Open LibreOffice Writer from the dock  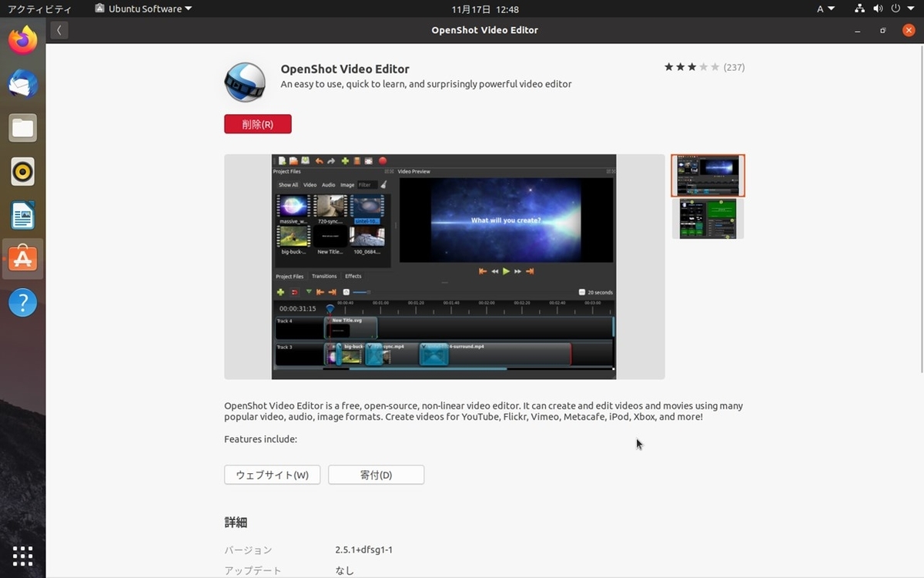click(22, 216)
